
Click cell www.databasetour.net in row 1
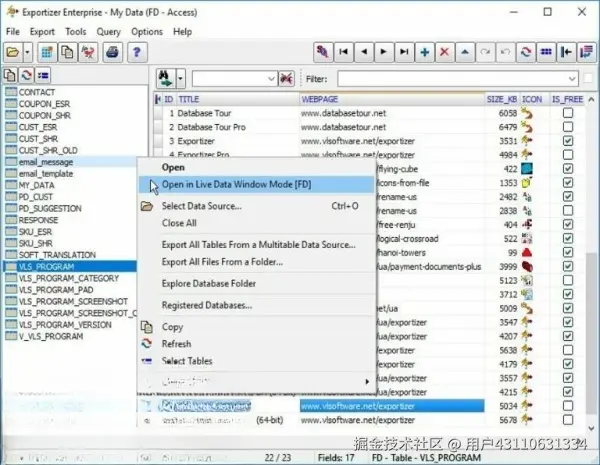point(392,113)
